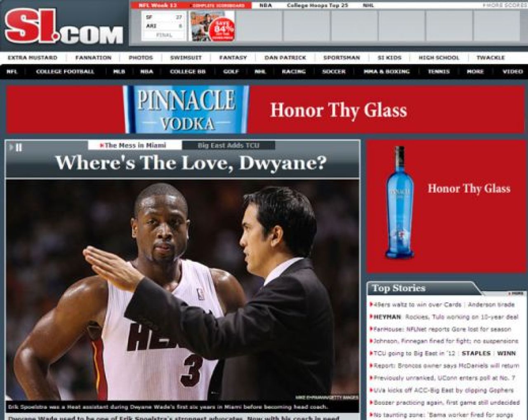Open the headline Where's The Love, Dwyane?
The height and width of the screenshot is (420, 528).
pos(191,163)
